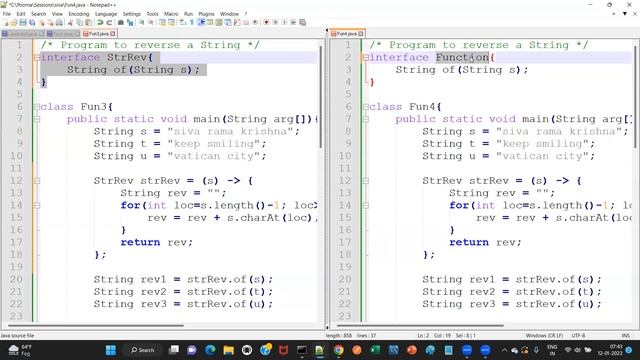Toggle show all characters icon

[191, 22]
